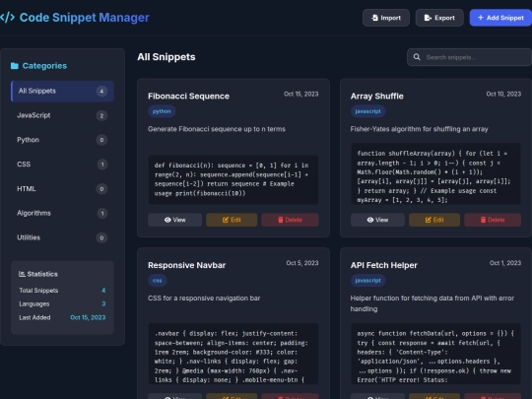Select the All Snippets category

coord(62,91)
